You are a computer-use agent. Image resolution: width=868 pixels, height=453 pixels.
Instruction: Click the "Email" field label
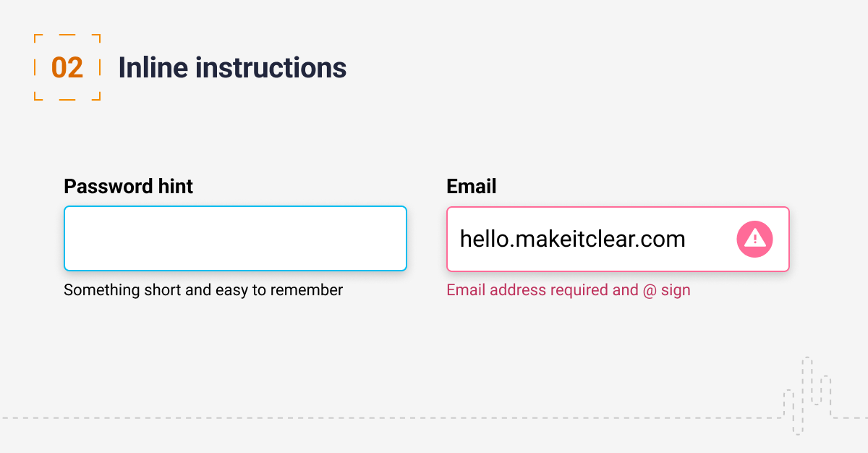point(472,187)
